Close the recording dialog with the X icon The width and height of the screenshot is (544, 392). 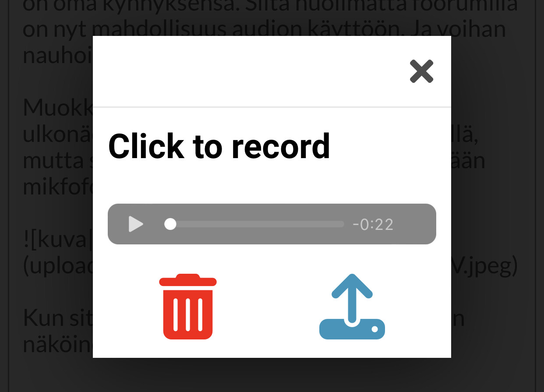pos(421,71)
